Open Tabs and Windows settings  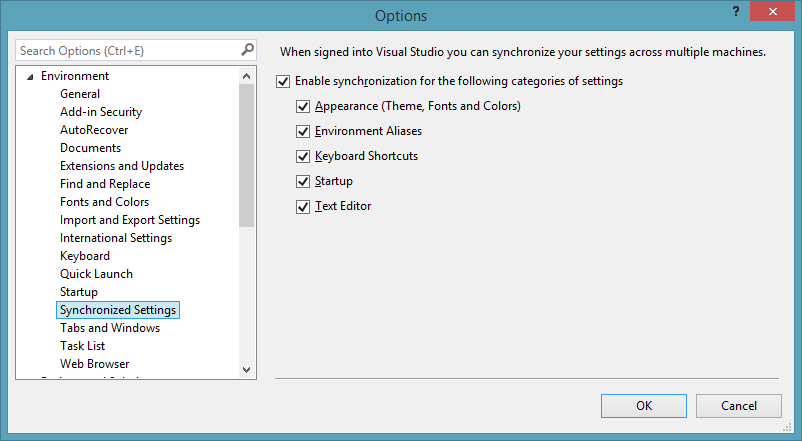tap(110, 328)
